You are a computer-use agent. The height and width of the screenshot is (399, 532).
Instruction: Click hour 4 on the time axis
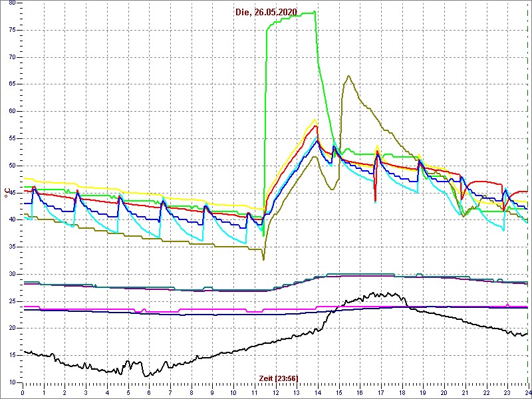(107, 392)
